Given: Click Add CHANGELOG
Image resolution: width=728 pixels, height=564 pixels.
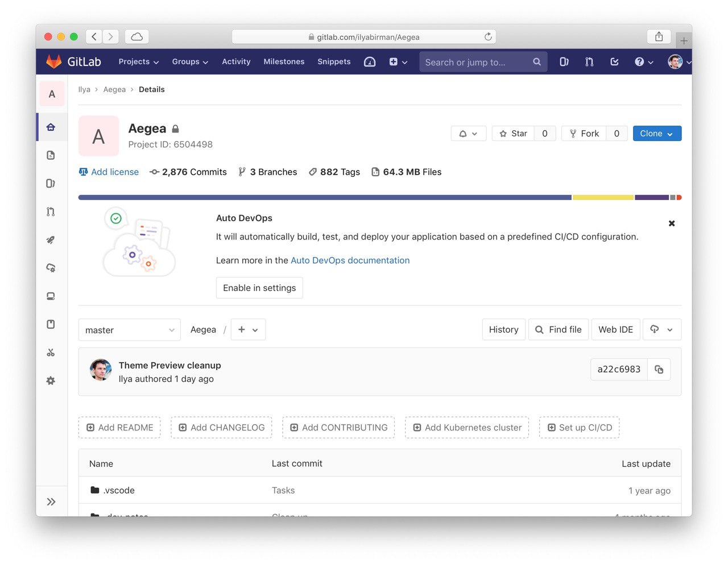Looking at the screenshot, I should pos(221,428).
